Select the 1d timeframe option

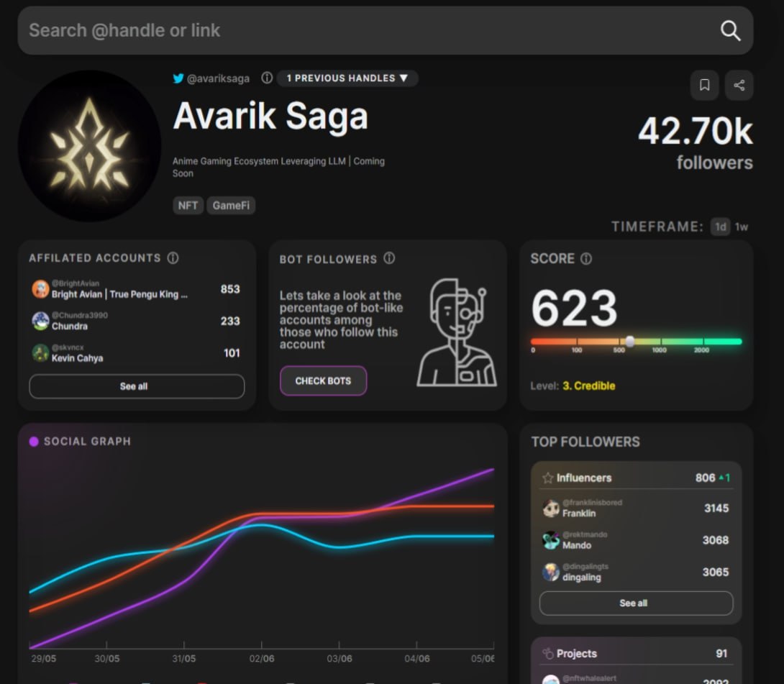[719, 227]
